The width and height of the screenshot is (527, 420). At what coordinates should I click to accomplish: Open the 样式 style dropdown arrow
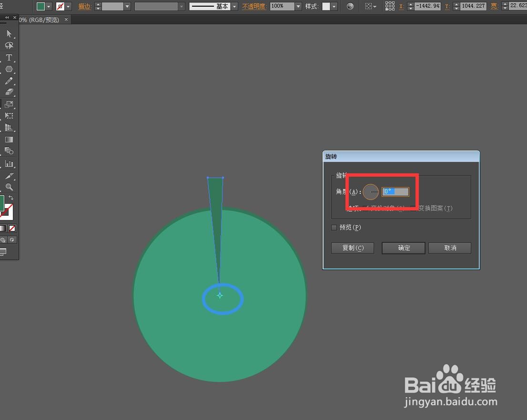334,6
